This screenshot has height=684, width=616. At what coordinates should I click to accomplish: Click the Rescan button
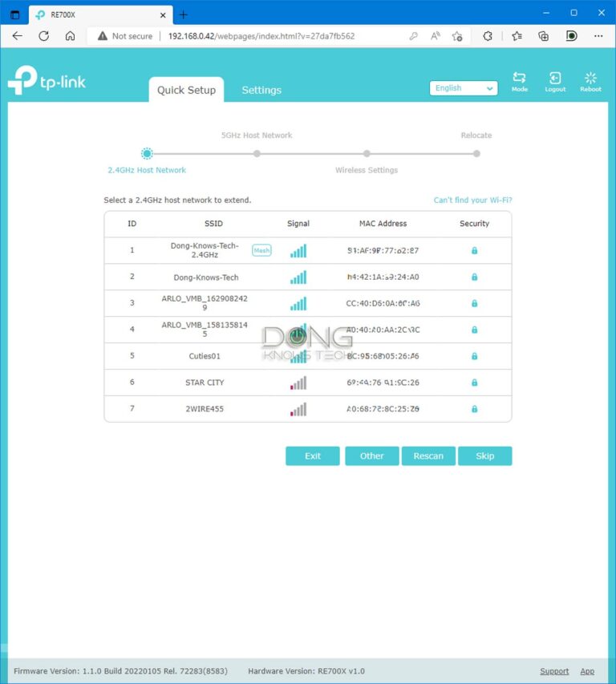coord(428,455)
